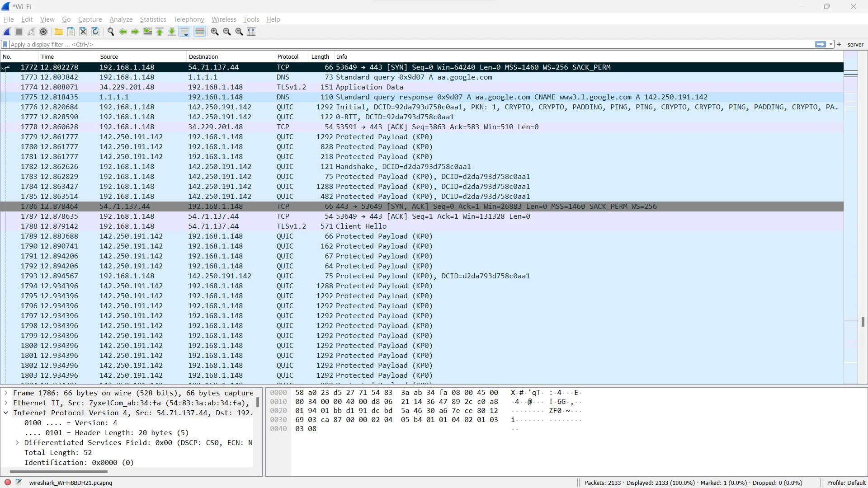868x488 pixels.
Task: Apply the saved 'server' filter button
Action: tap(855, 44)
